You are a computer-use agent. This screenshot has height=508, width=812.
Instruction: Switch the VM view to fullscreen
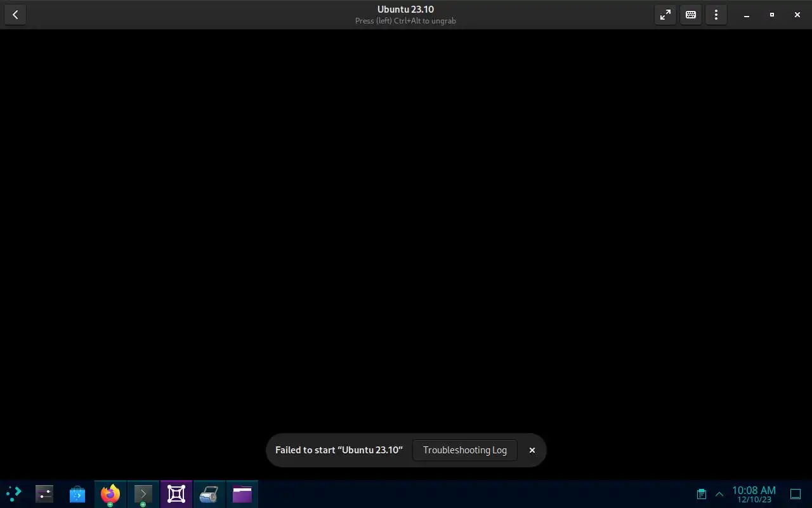[x=665, y=15]
